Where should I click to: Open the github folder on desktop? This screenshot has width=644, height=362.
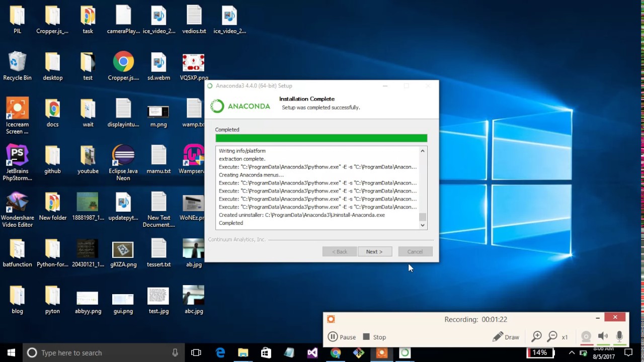tap(52, 160)
